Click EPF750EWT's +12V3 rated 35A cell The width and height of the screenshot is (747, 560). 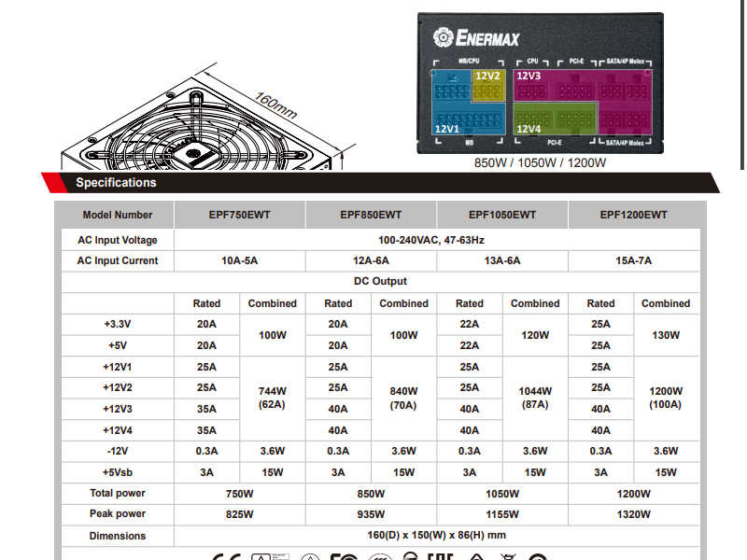click(206, 409)
